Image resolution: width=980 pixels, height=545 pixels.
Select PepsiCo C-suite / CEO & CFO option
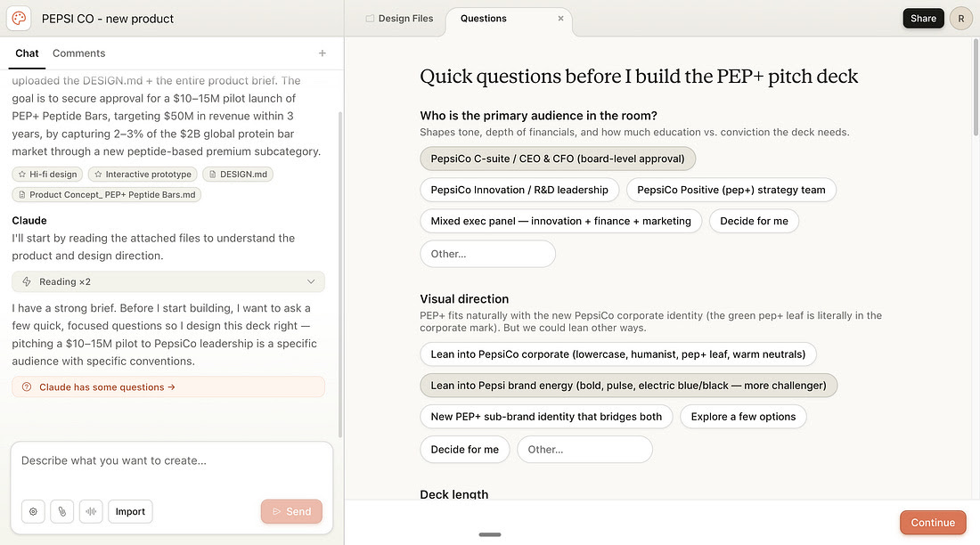[557, 159]
